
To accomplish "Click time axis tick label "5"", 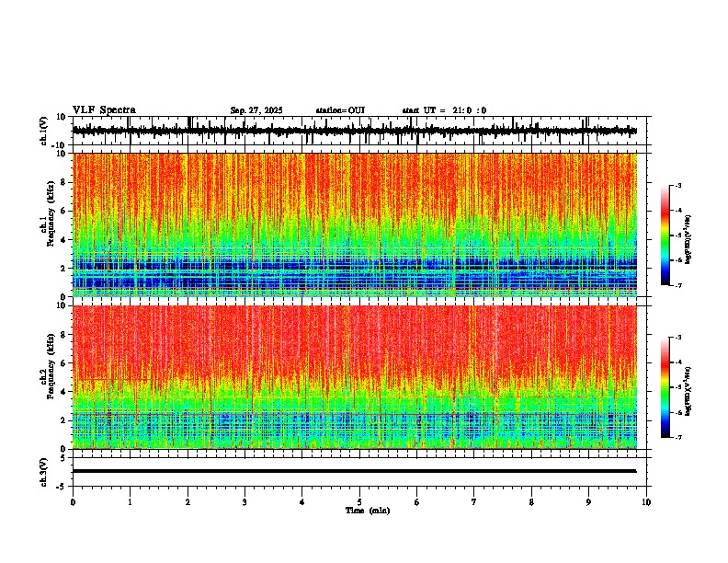I will pos(359,502).
